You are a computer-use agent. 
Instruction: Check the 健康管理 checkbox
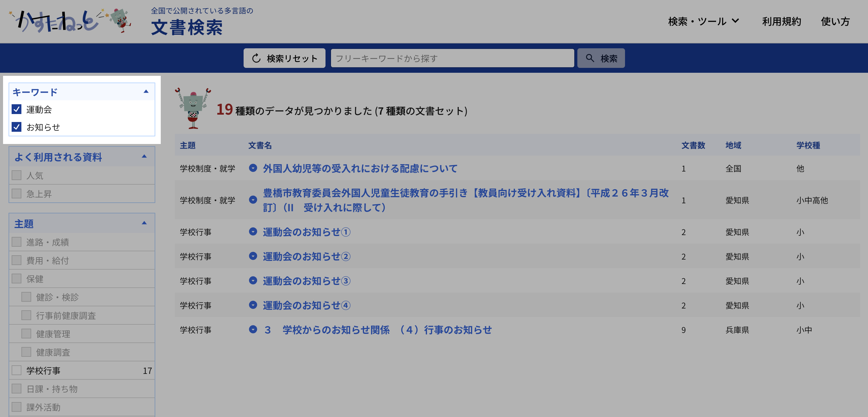[x=26, y=334]
